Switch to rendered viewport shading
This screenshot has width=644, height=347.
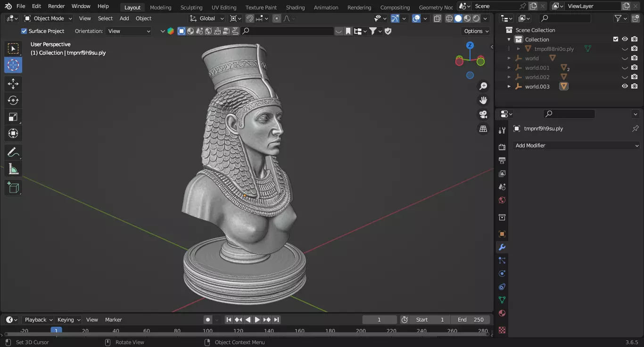point(476,18)
